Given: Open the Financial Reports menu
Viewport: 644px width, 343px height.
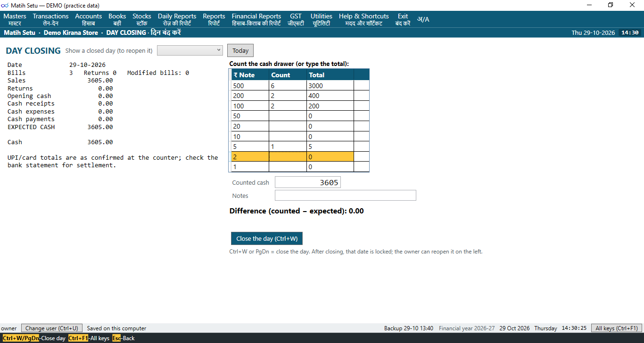Looking at the screenshot, I should 256,19.
